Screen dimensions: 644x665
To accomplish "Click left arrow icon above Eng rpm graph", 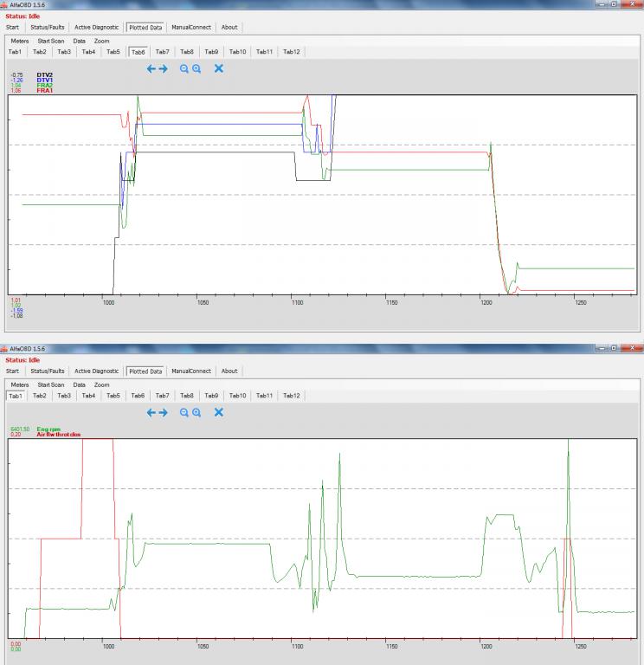I will coord(151,412).
